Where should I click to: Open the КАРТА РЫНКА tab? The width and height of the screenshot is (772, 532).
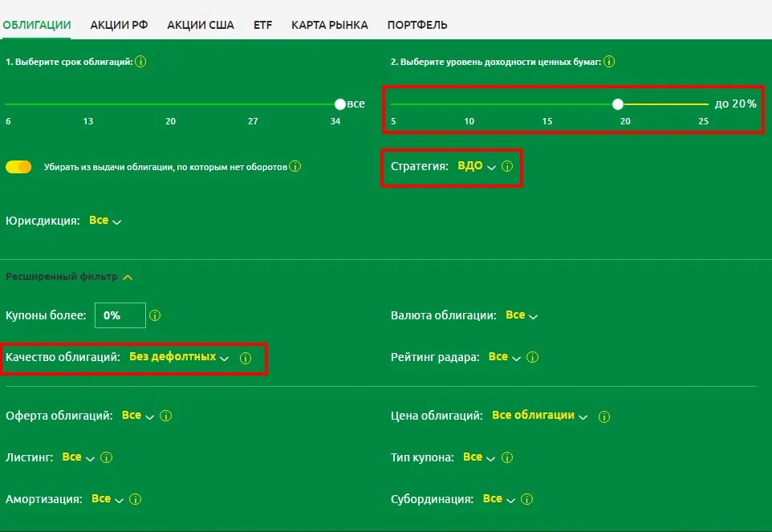click(x=330, y=25)
